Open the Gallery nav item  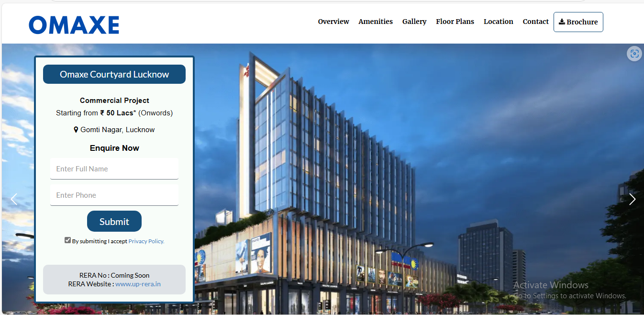pyautogui.click(x=414, y=22)
